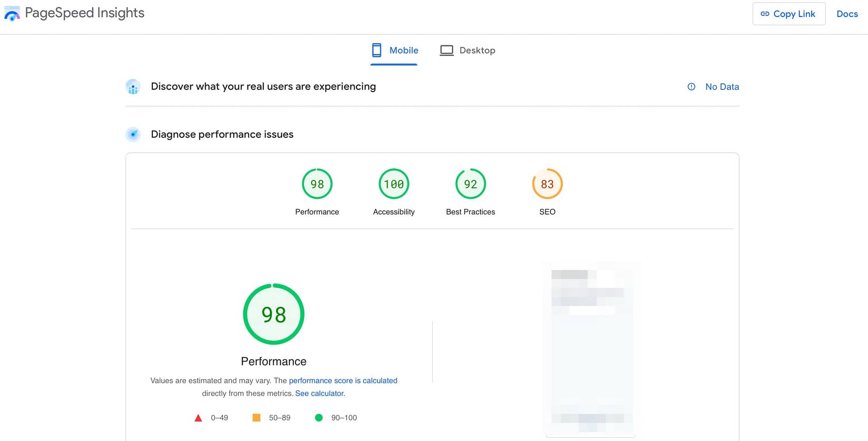Click the '50–89' legend label
Image resolution: width=868 pixels, height=441 pixels.
pyautogui.click(x=280, y=418)
